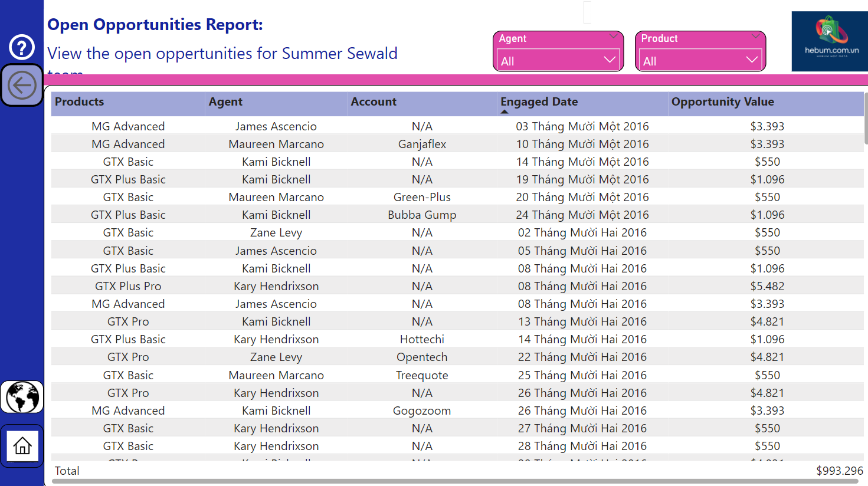Image resolution: width=868 pixels, height=486 pixels.
Task: Click the Engaged Date sort arrow indicator
Action: click(505, 111)
